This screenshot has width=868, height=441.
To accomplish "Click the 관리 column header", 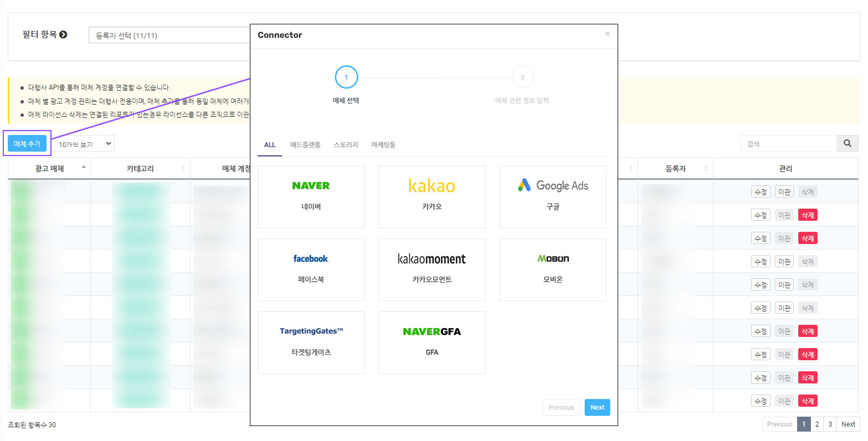I will pyautogui.click(x=785, y=168).
